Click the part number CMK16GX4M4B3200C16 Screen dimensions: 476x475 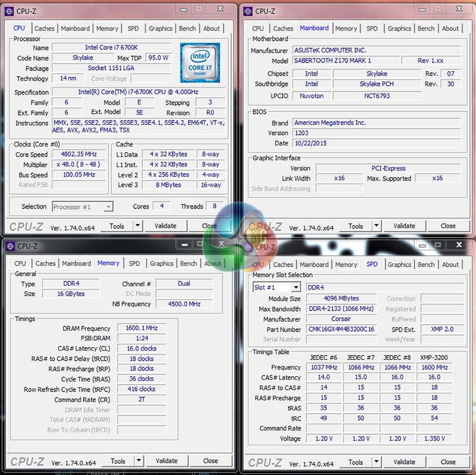[x=341, y=329]
